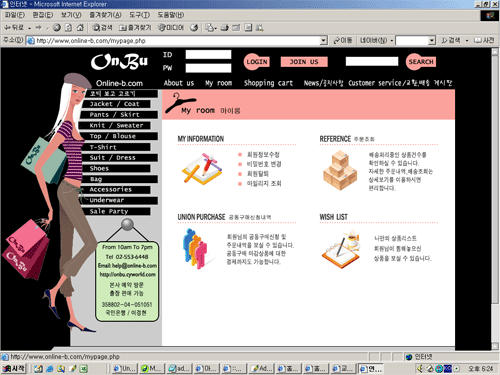Click the JOIN US button
The image size is (500, 375).
[x=304, y=62]
